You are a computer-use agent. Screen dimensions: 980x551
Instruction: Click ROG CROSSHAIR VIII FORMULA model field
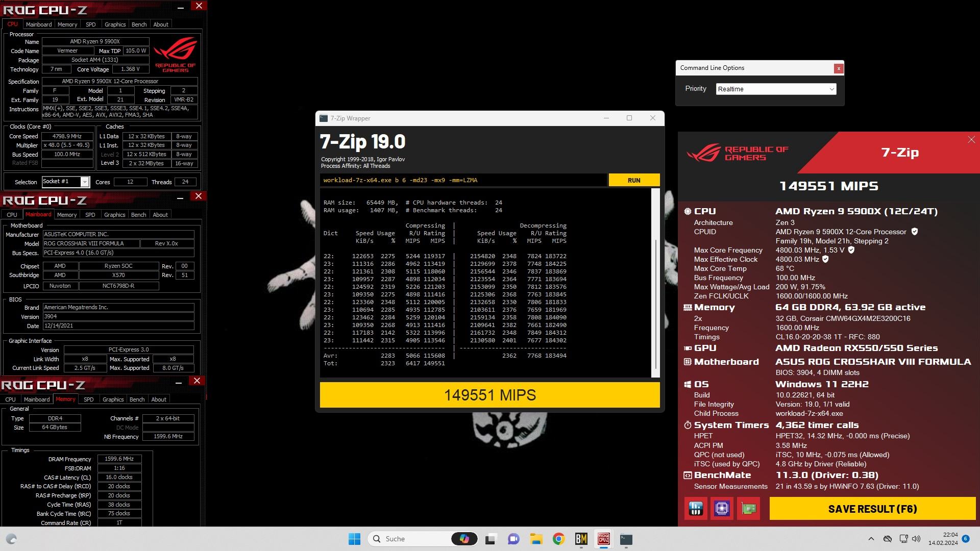[x=91, y=244]
